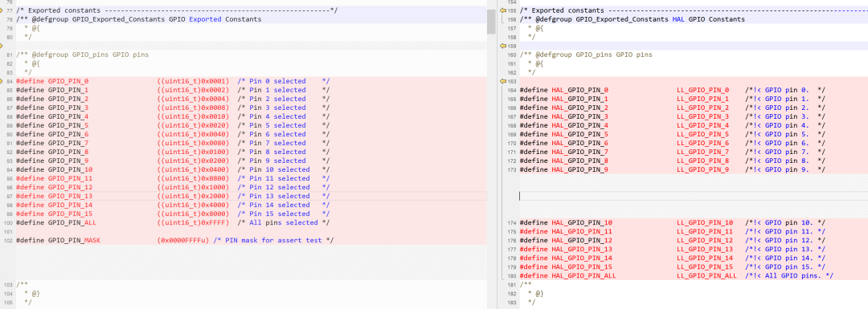Click the left pane's vertical scrollbar thumb
The width and height of the screenshot is (868, 309).
tap(491, 21)
